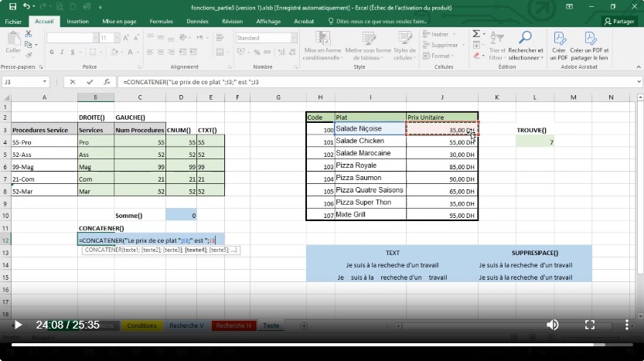
Task: Switch to the Acrobat tab
Action: pos(304,22)
